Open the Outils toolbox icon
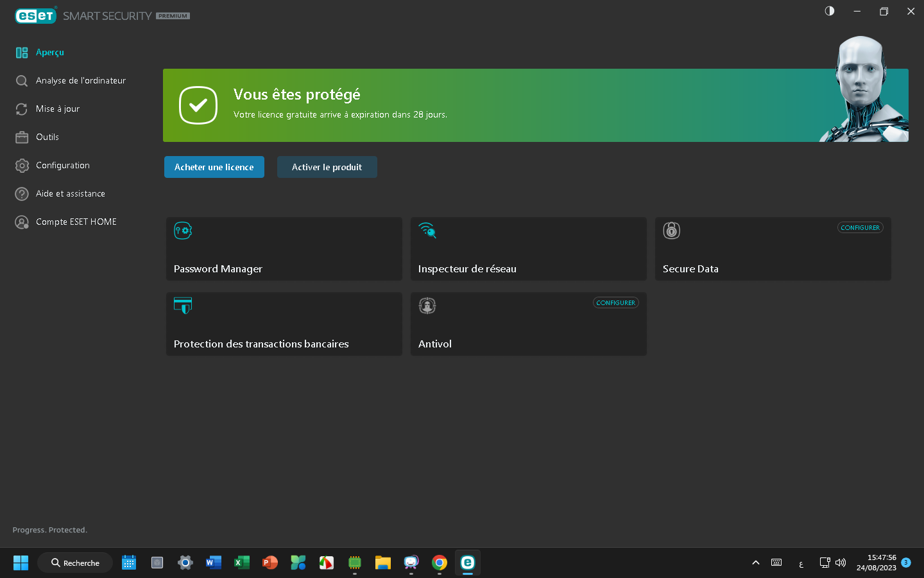 (x=22, y=137)
